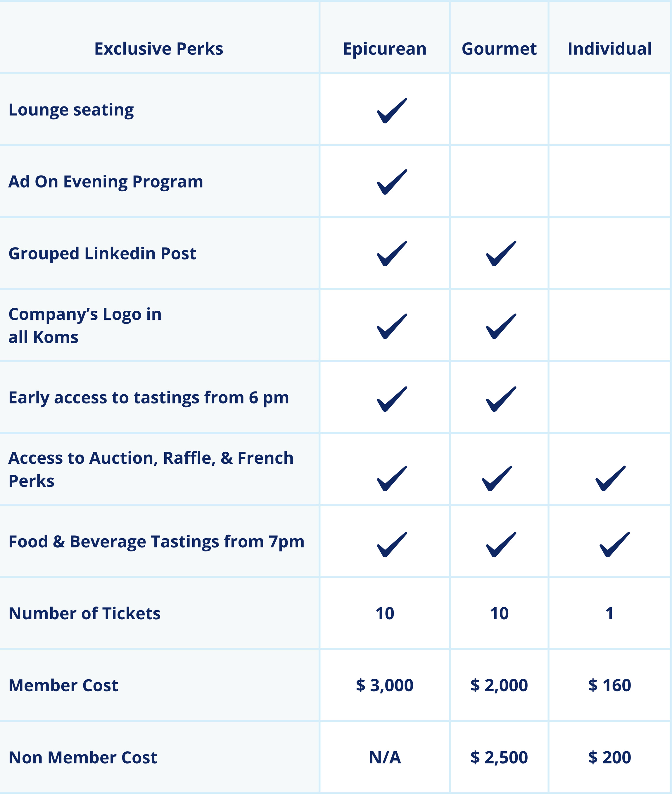Screen dimensions: 672x794
Task: Click Epicurean checkmark for Grouped Linkedin Post
Action: [x=392, y=253]
